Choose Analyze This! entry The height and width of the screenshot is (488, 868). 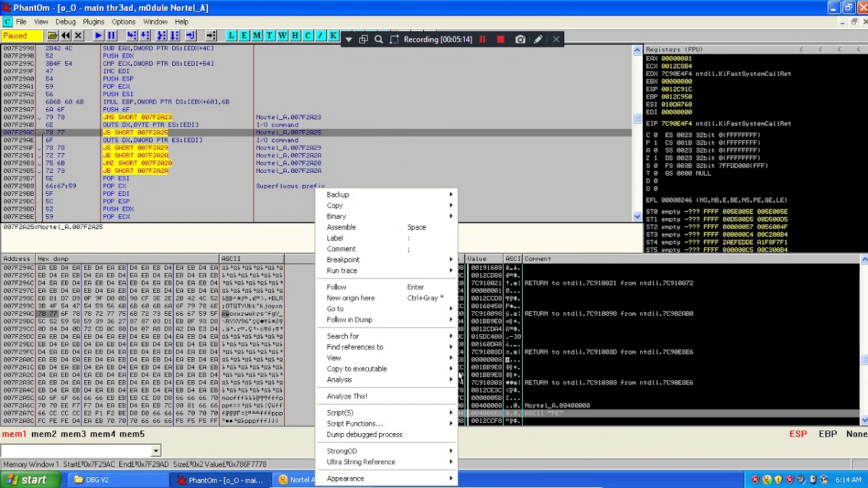(387, 396)
